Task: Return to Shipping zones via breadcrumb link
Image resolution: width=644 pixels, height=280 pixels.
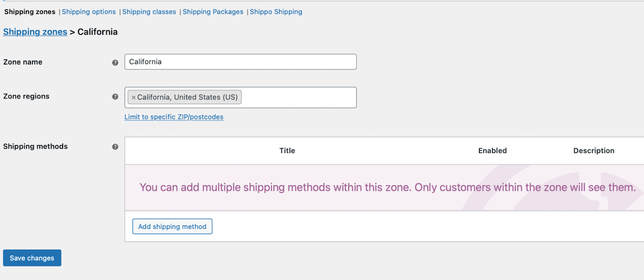Action: pyautogui.click(x=35, y=32)
